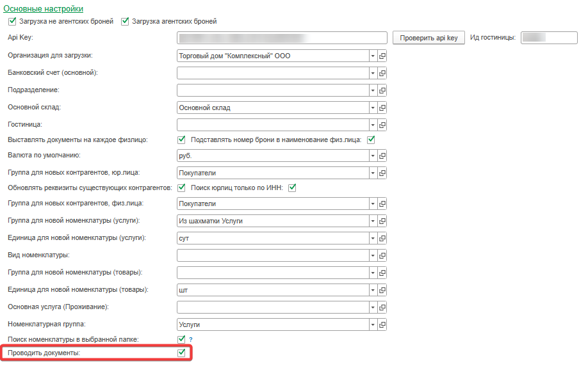This screenshot has width=588, height=368.
Task: Expand dropdown for Единица номенклатуры (товары)
Action: [373, 290]
